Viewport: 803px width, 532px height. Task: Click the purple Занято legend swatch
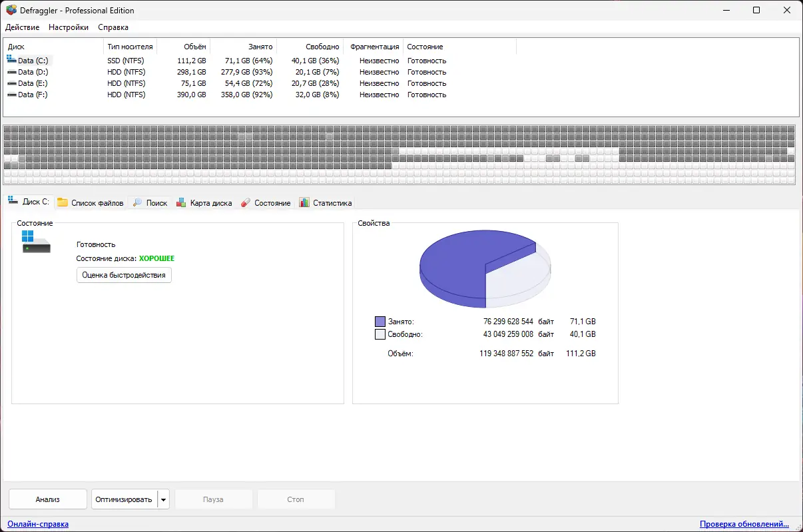click(x=381, y=321)
